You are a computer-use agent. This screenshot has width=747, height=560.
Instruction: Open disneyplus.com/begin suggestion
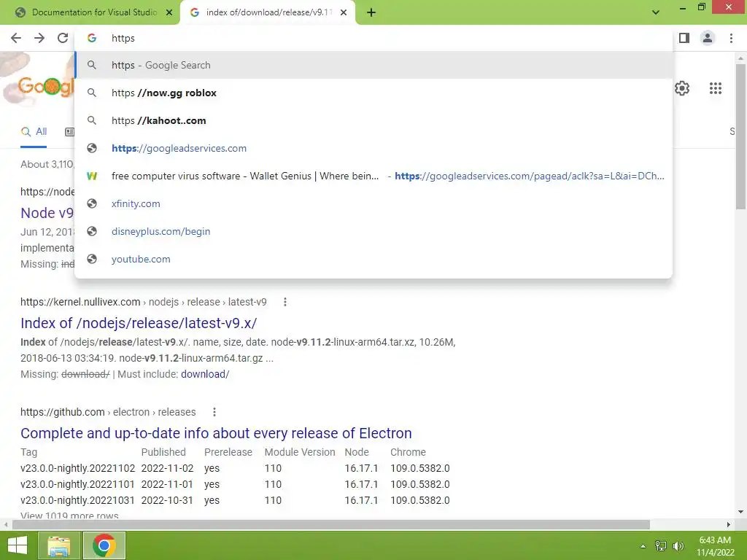point(373,231)
